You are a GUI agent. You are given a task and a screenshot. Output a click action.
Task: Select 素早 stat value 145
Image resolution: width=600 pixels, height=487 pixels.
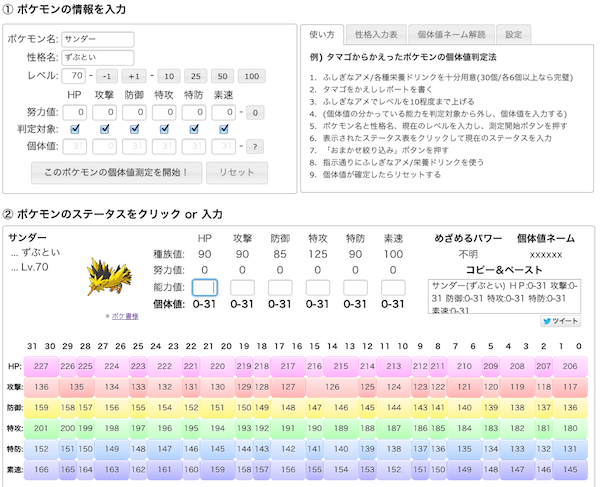[570, 469]
